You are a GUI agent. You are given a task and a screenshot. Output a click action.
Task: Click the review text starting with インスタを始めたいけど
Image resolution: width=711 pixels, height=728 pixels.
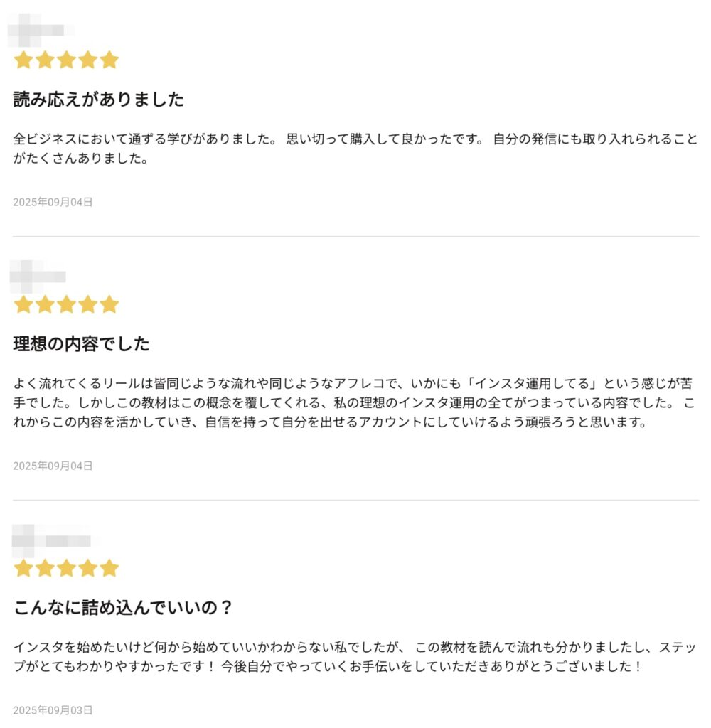click(x=355, y=656)
